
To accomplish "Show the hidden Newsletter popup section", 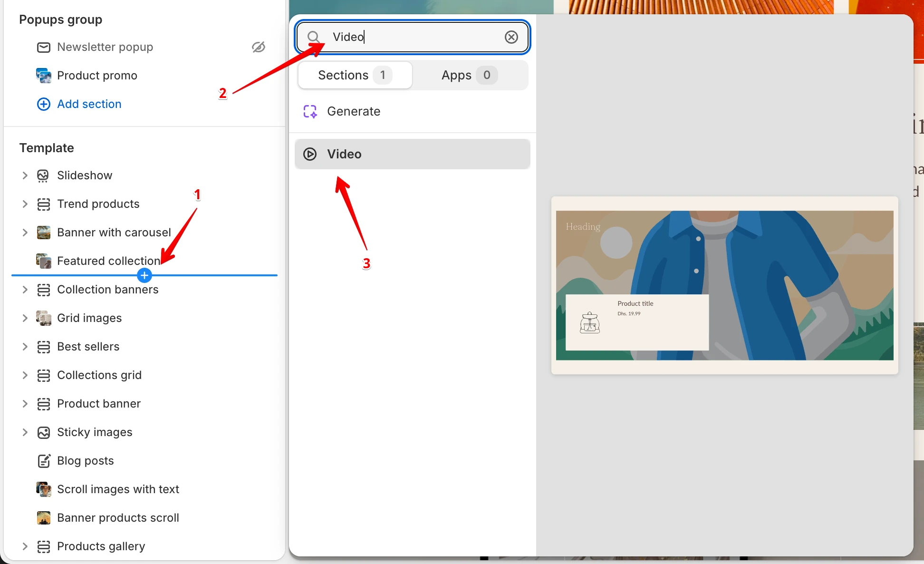I will click(x=259, y=47).
